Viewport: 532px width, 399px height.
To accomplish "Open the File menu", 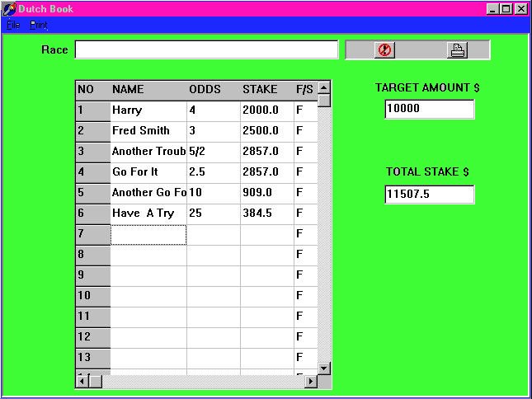I will [x=13, y=26].
